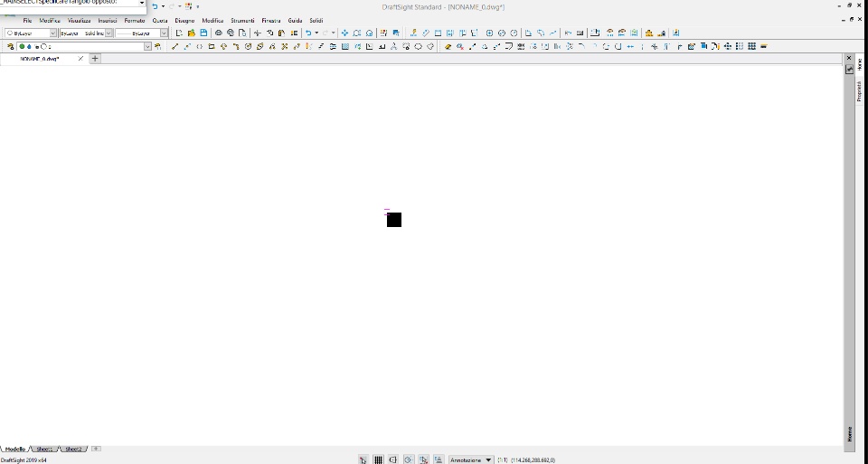Open the Home side panel tab at bottom
868x464 pixels.
[x=849, y=434]
